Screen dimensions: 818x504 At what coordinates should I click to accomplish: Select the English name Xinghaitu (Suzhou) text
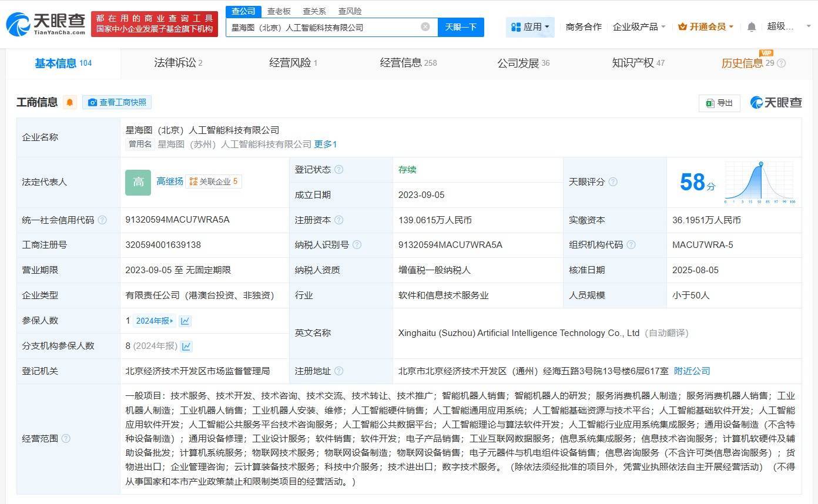click(x=518, y=333)
